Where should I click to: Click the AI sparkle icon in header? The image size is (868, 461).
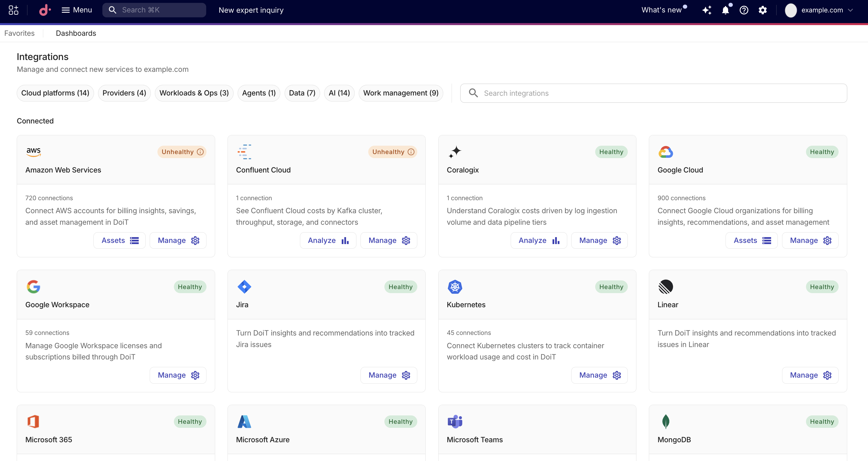point(707,10)
